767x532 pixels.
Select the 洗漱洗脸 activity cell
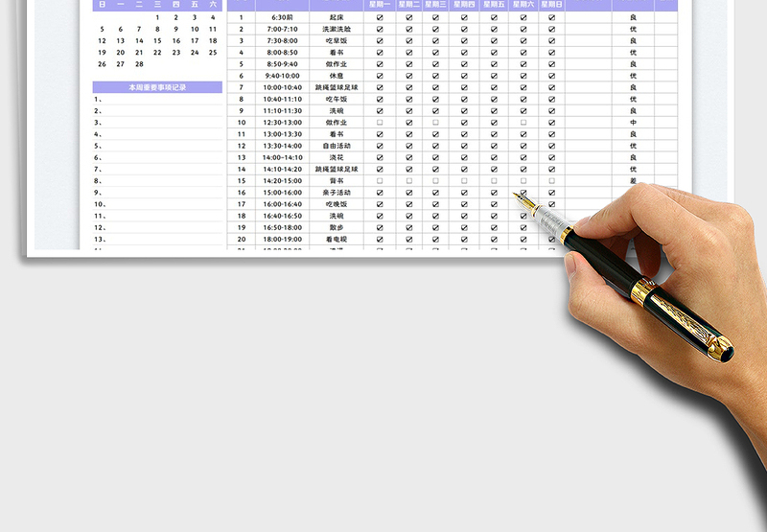click(x=336, y=30)
